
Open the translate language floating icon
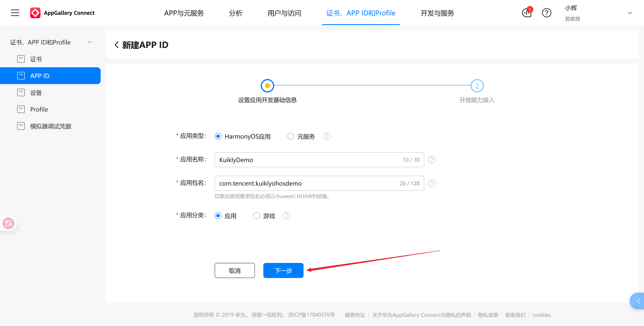(8, 223)
